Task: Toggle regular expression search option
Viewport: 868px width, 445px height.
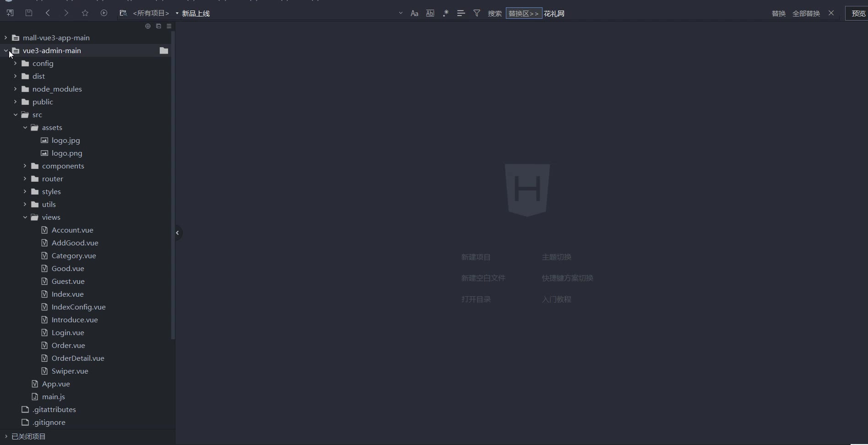Action: [x=445, y=13]
